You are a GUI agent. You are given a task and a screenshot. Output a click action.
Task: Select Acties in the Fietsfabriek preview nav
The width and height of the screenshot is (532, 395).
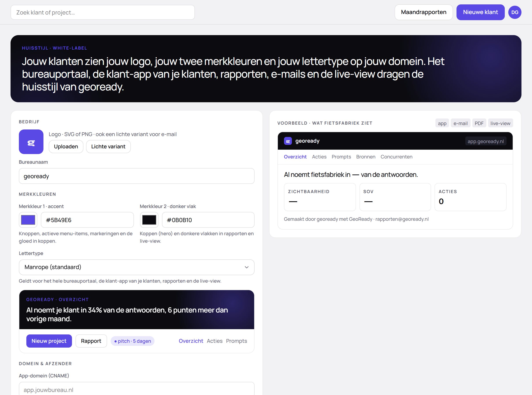point(319,157)
